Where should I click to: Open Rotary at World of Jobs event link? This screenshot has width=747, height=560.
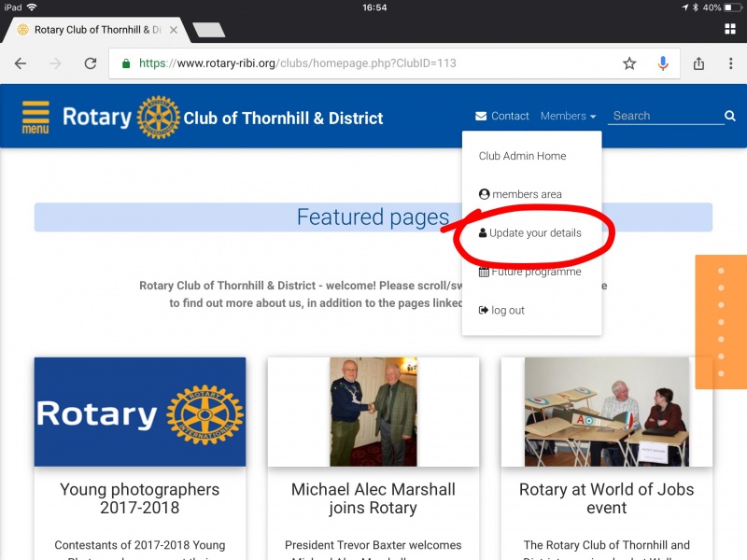[x=607, y=498]
